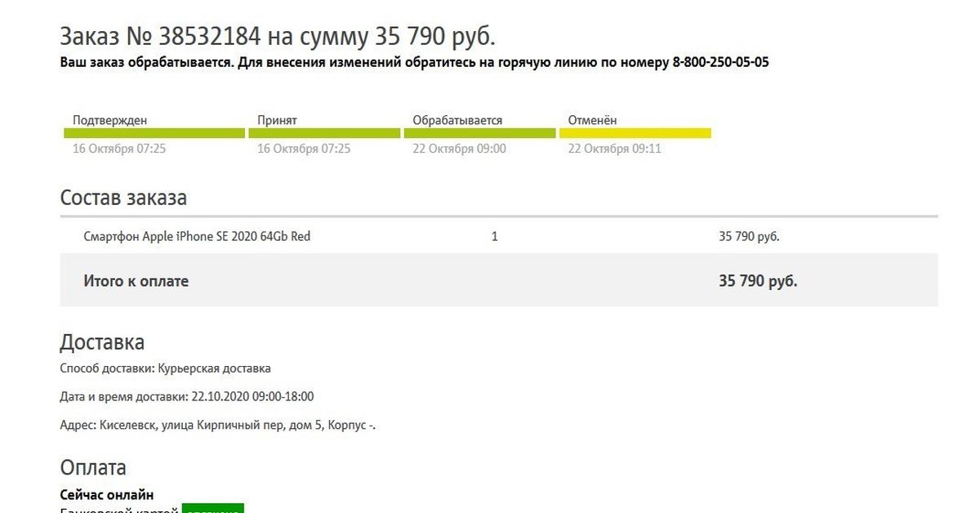Click the green bar under Подтвержден
The width and height of the screenshot is (980, 513).
click(x=154, y=133)
